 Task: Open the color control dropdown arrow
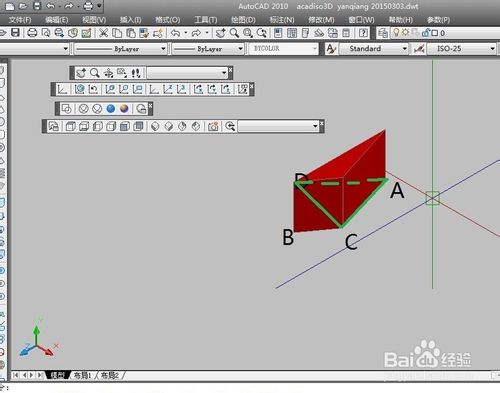tap(66, 49)
